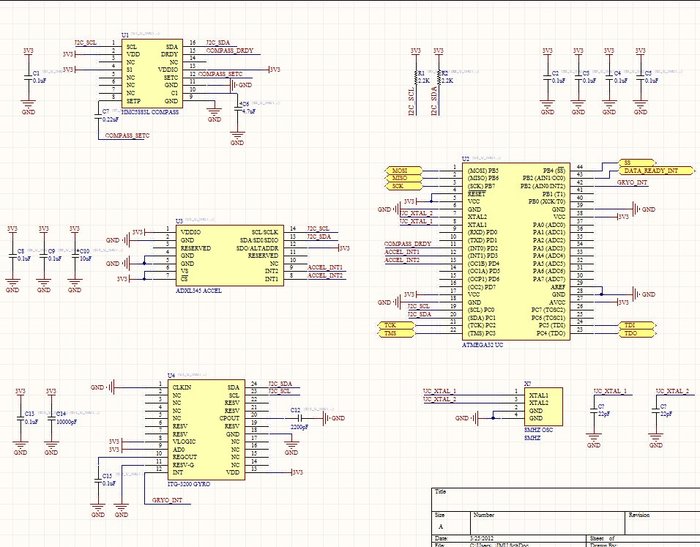Select resistor R1 2.2K
700x547 pixels.
[416, 77]
